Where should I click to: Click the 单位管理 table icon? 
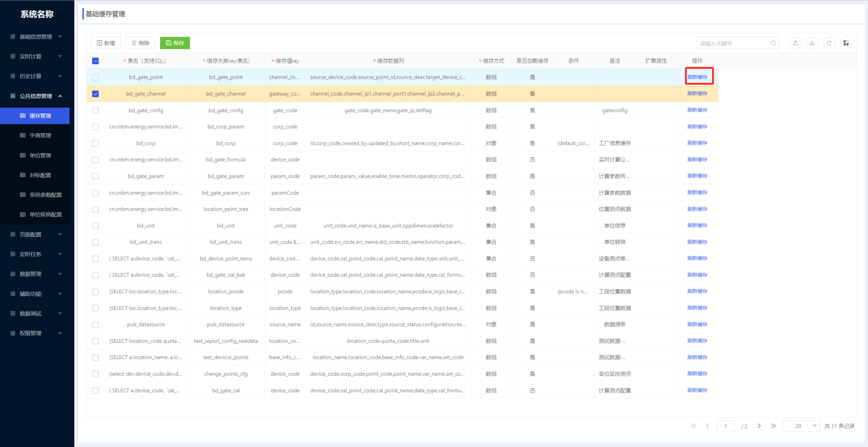(x=23, y=155)
